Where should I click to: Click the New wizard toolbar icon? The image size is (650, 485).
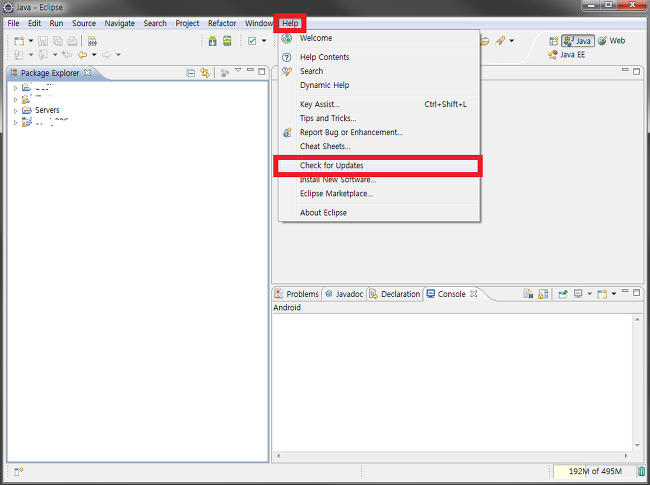point(19,41)
